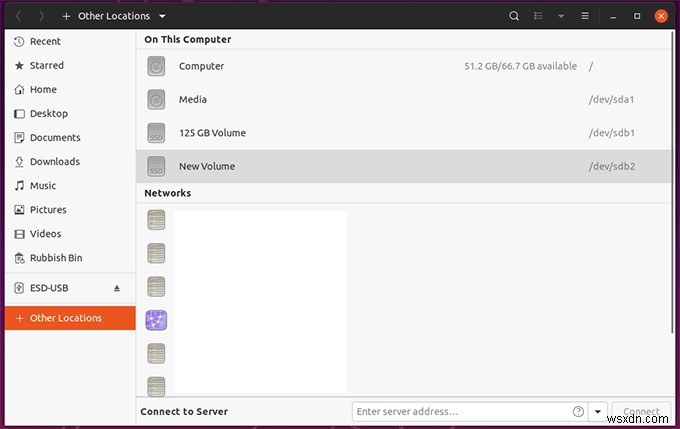This screenshot has height=429, width=680.
Task: Open Other Locations path dropdown
Action: pos(162,16)
